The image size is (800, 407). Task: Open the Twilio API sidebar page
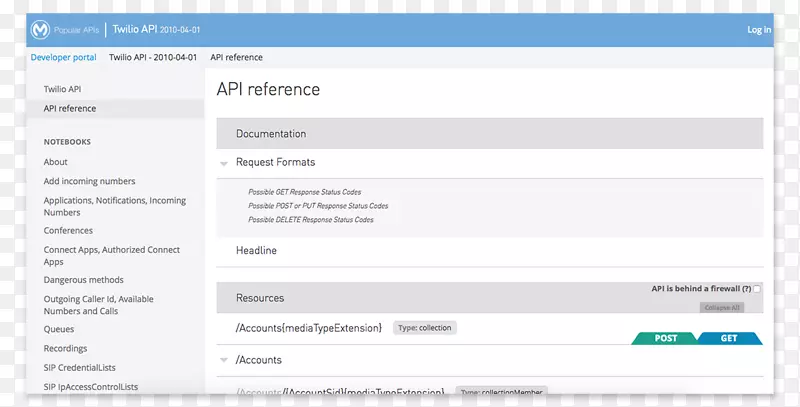click(62, 89)
